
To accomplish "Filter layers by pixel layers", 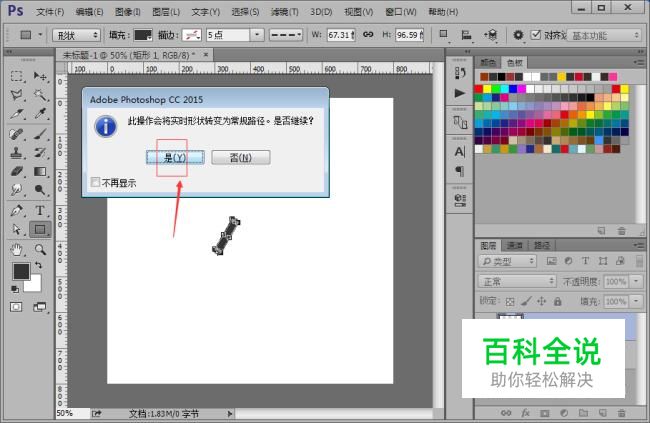I will tap(551, 261).
